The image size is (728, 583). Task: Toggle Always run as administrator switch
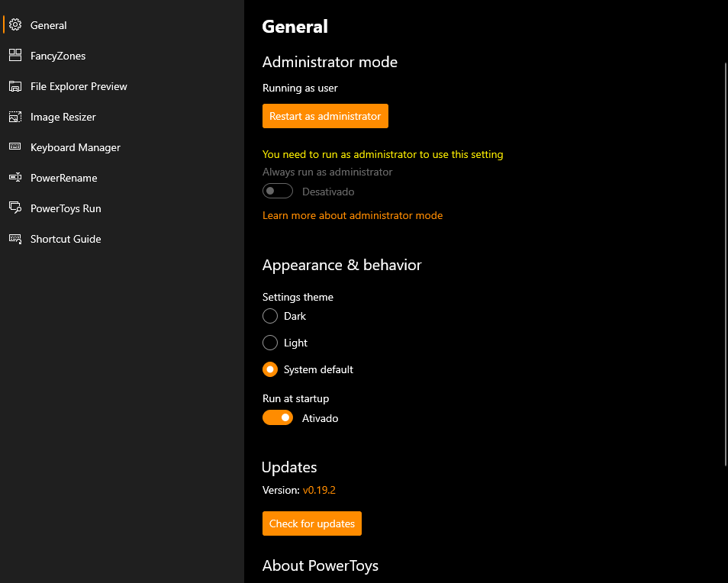278,192
